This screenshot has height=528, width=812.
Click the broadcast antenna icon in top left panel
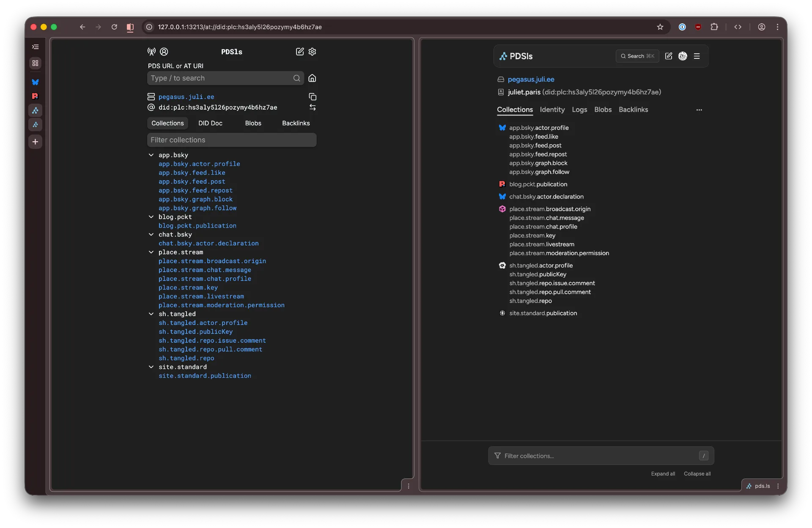(151, 52)
